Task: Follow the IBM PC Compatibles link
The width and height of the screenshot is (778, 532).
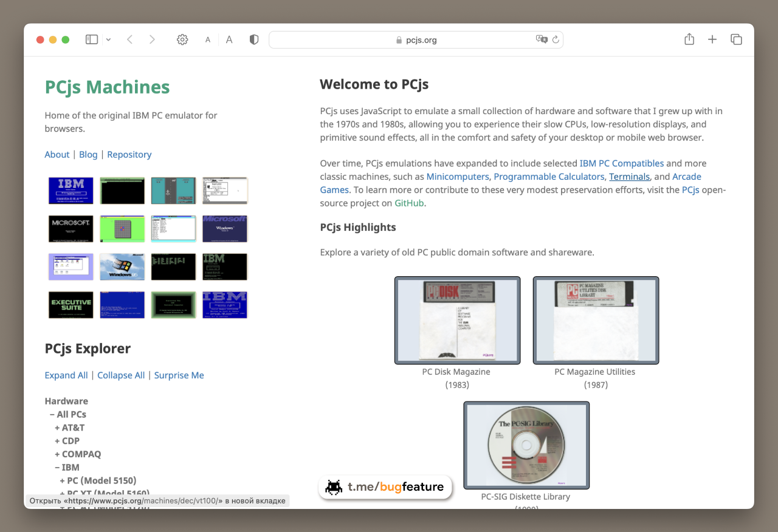Action: click(x=622, y=163)
